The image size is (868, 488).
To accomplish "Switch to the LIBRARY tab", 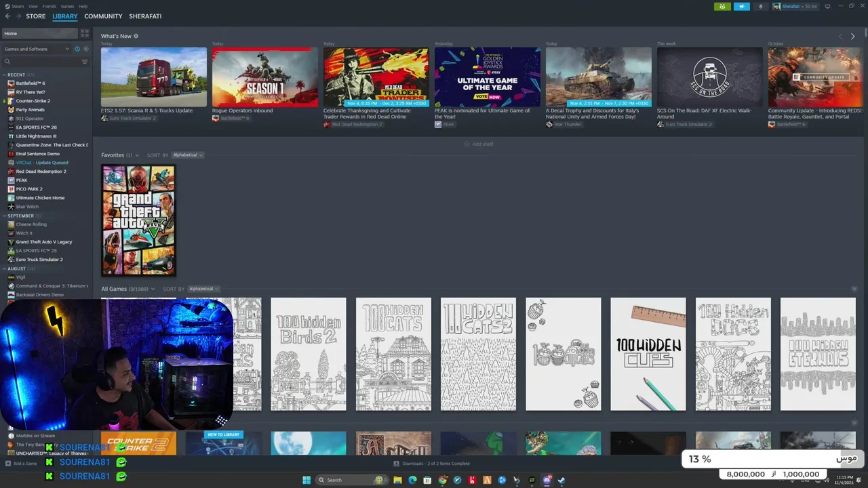I will [x=65, y=16].
